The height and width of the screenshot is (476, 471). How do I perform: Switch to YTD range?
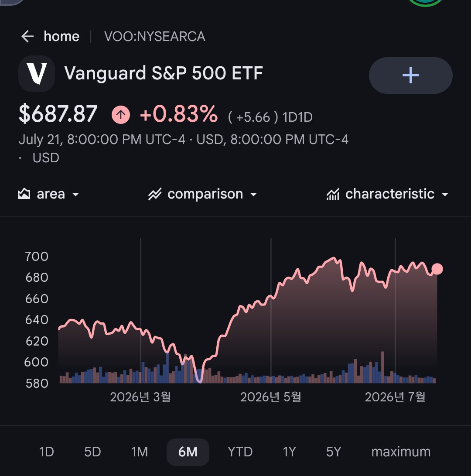coord(240,452)
